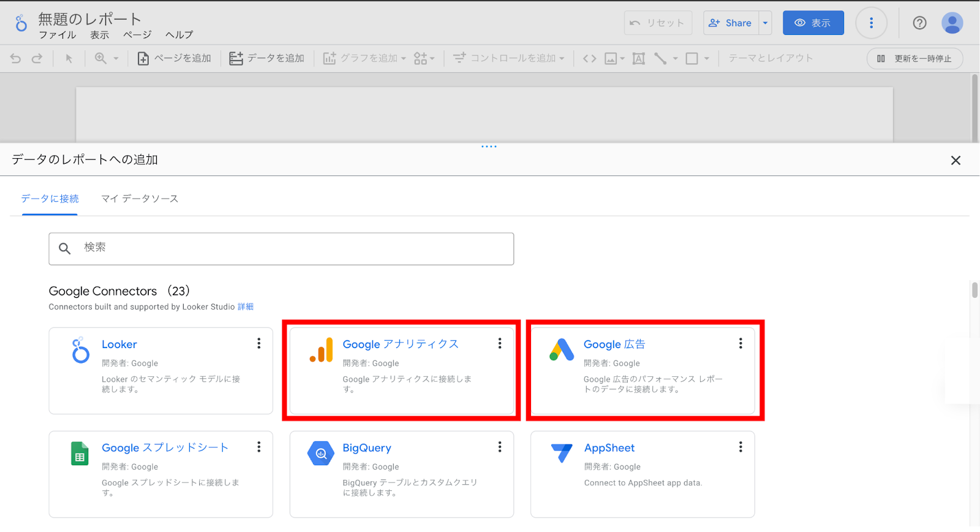980x532 pixels.
Task: Open Google 広告 card three-dot menu
Action: (741, 343)
